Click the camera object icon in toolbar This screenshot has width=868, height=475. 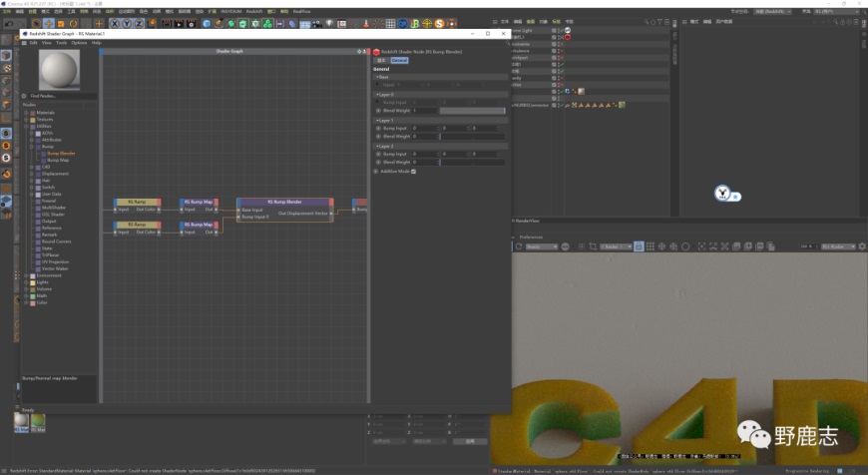[x=317, y=23]
